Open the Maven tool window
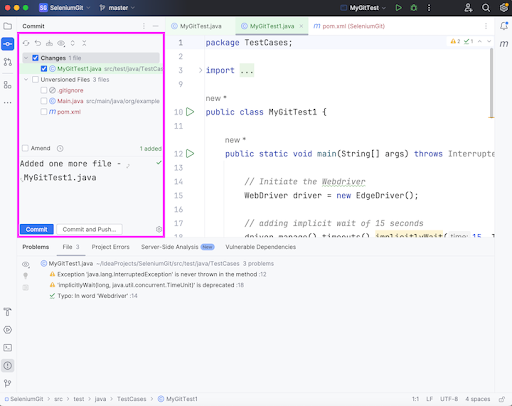Screen dimensions: 512x406 (504, 44)
